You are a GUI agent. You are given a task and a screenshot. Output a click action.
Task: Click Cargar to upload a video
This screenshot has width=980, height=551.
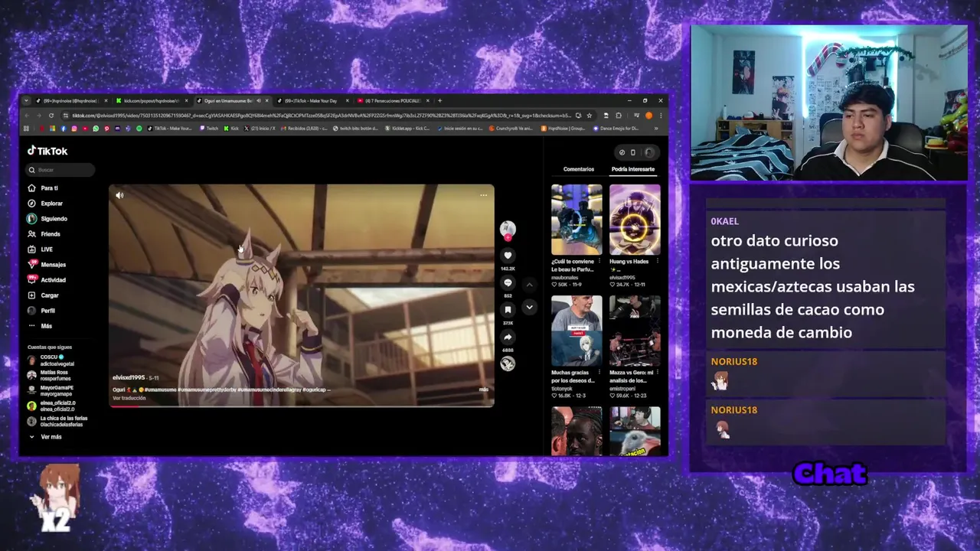click(x=43, y=295)
